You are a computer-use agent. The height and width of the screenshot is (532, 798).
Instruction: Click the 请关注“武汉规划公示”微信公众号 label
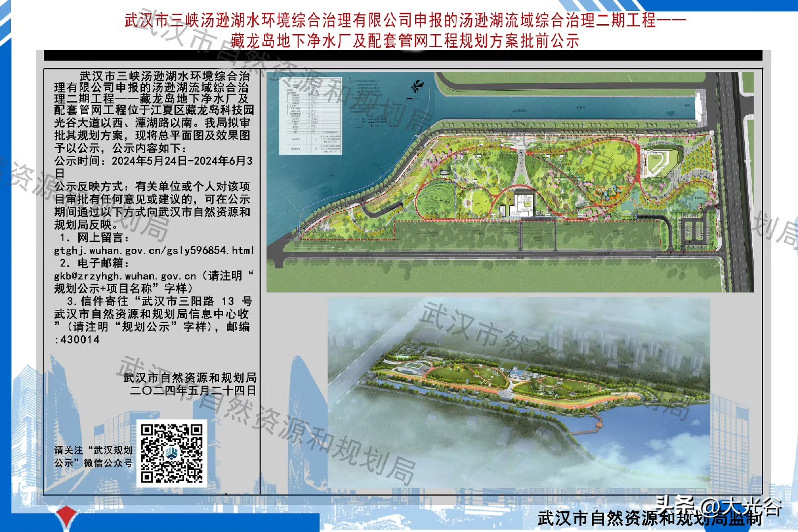click(93, 456)
